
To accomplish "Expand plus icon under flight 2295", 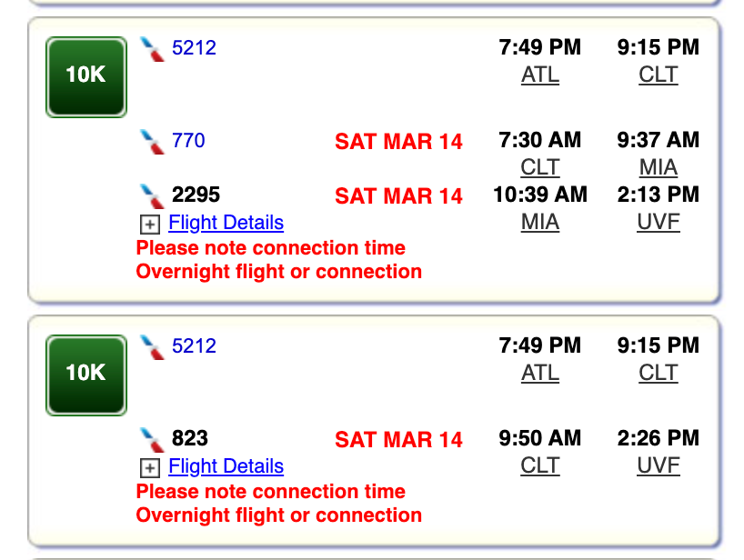I will pos(150,225).
